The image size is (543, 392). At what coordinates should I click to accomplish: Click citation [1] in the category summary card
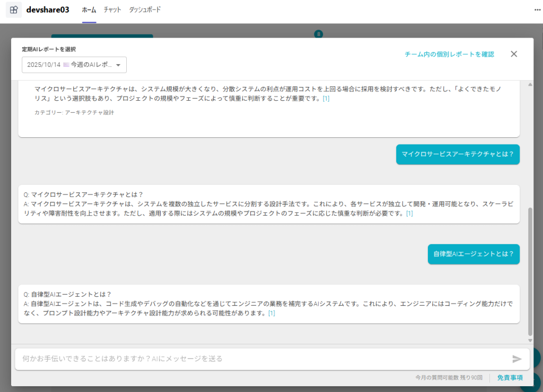click(326, 99)
